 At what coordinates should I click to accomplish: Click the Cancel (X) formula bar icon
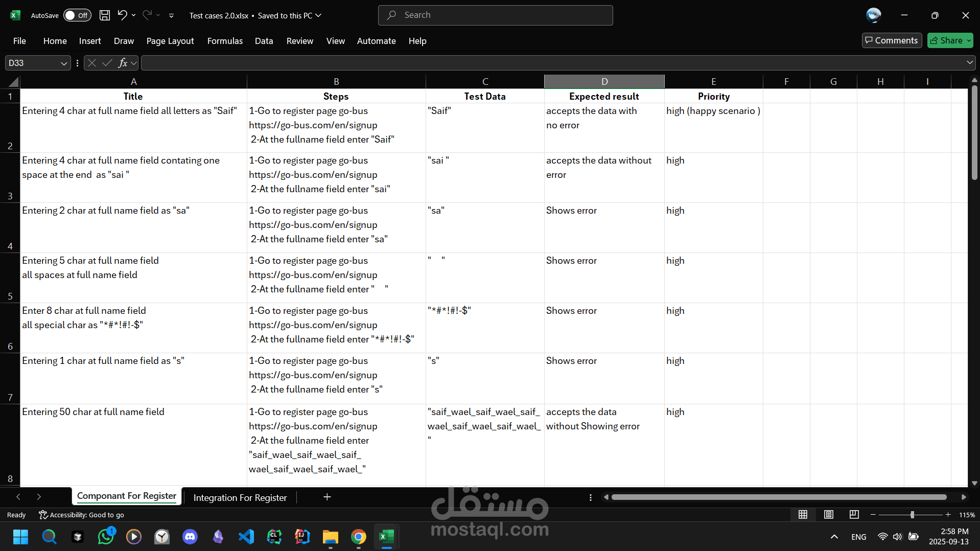[x=92, y=63]
